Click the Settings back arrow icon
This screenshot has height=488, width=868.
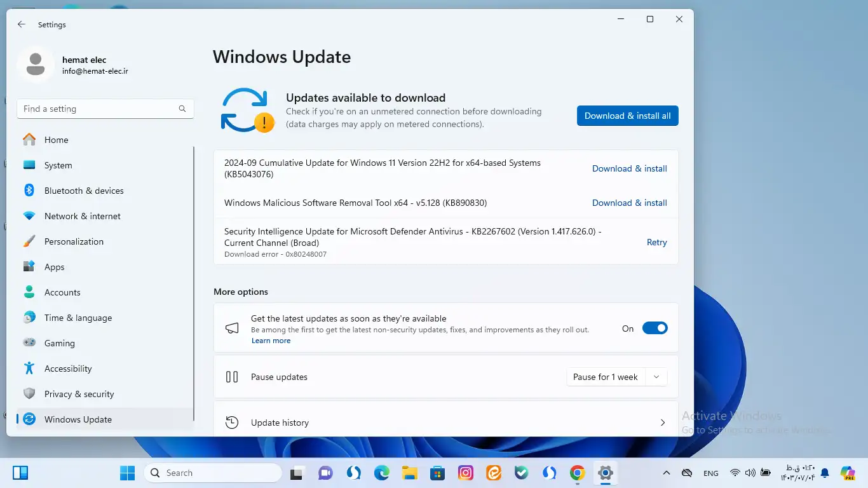coord(22,25)
